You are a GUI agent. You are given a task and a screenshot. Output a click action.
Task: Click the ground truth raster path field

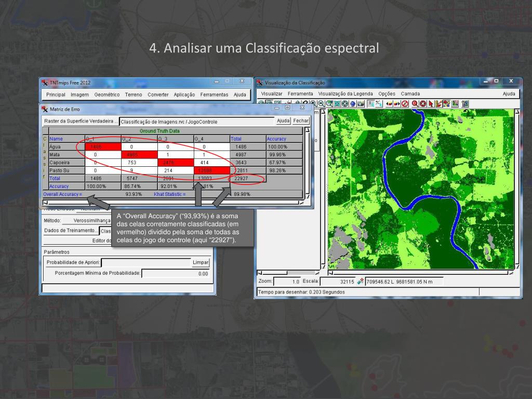[197, 122]
